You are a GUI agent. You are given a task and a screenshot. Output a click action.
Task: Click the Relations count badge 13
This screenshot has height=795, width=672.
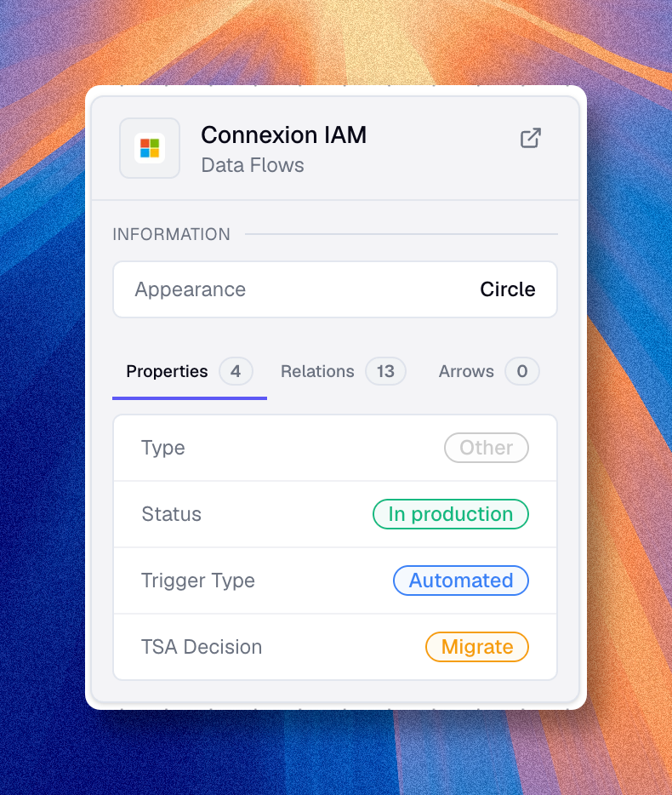[385, 371]
